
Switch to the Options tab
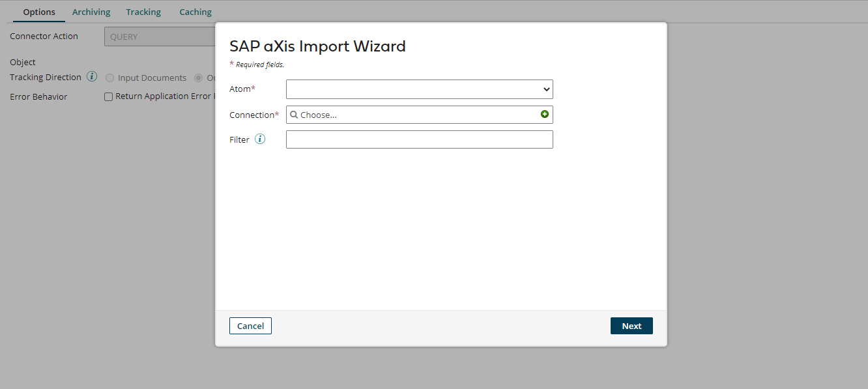[38, 11]
